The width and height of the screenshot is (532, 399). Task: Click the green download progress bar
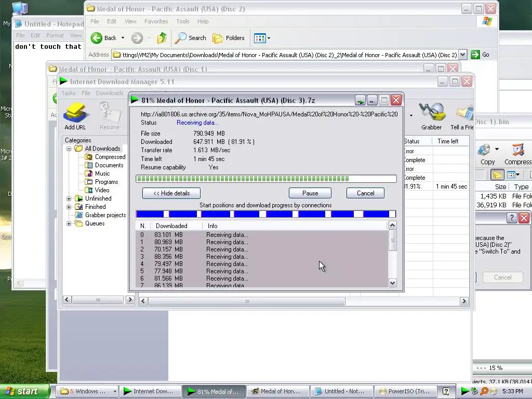[267, 179]
